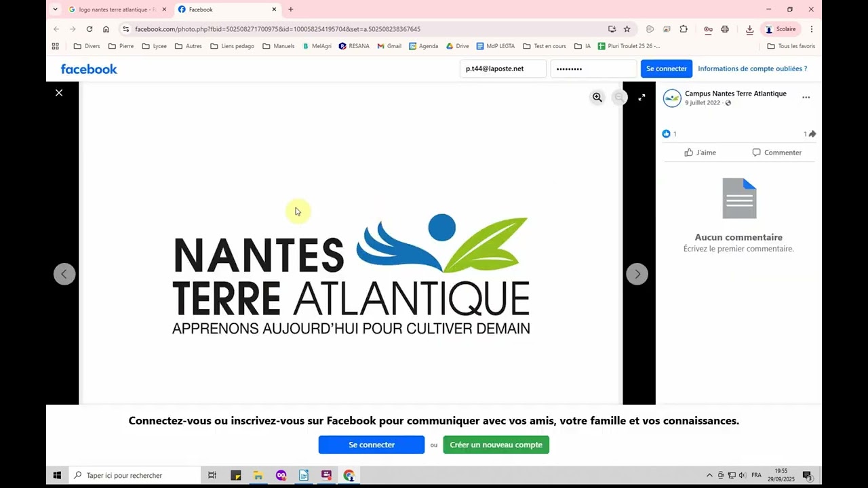Open the post options three-dot menu

(806, 98)
